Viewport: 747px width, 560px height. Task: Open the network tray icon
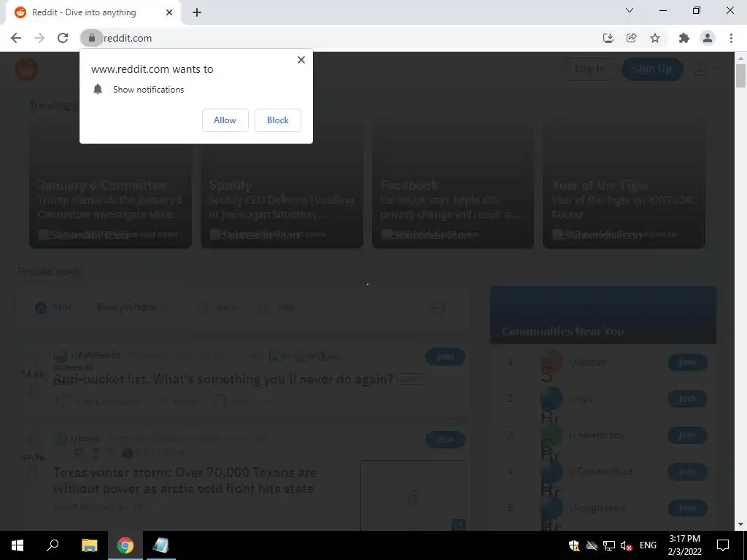coord(609,545)
